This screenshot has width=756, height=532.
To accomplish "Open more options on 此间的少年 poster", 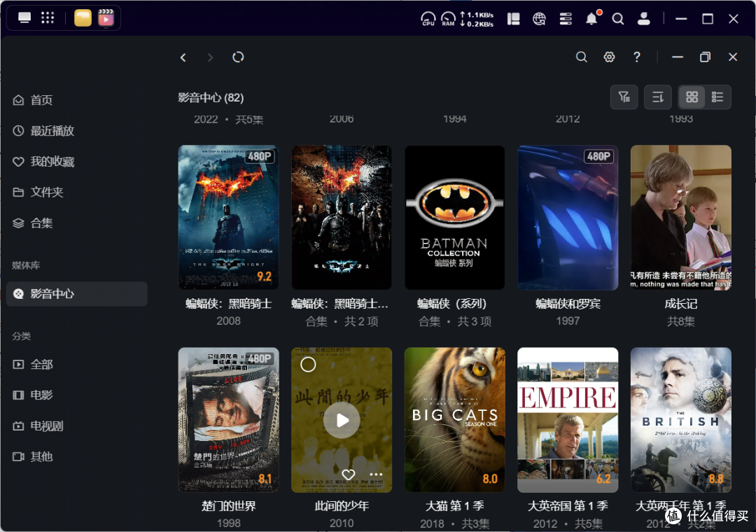I will click(376, 475).
